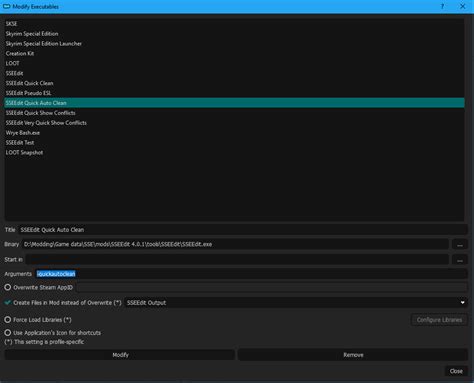Click the Start in field
This screenshot has height=383, width=474.
237,259
